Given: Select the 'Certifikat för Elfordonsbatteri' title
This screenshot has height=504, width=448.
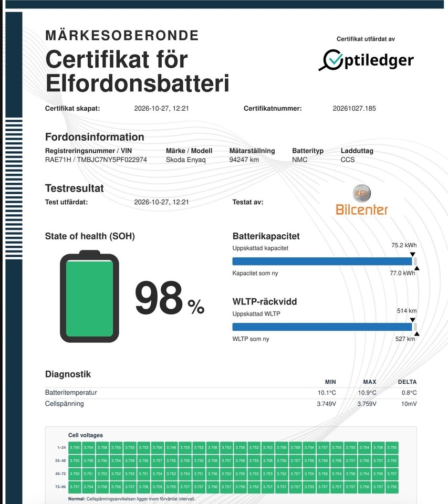Looking at the screenshot, I should [137, 71].
